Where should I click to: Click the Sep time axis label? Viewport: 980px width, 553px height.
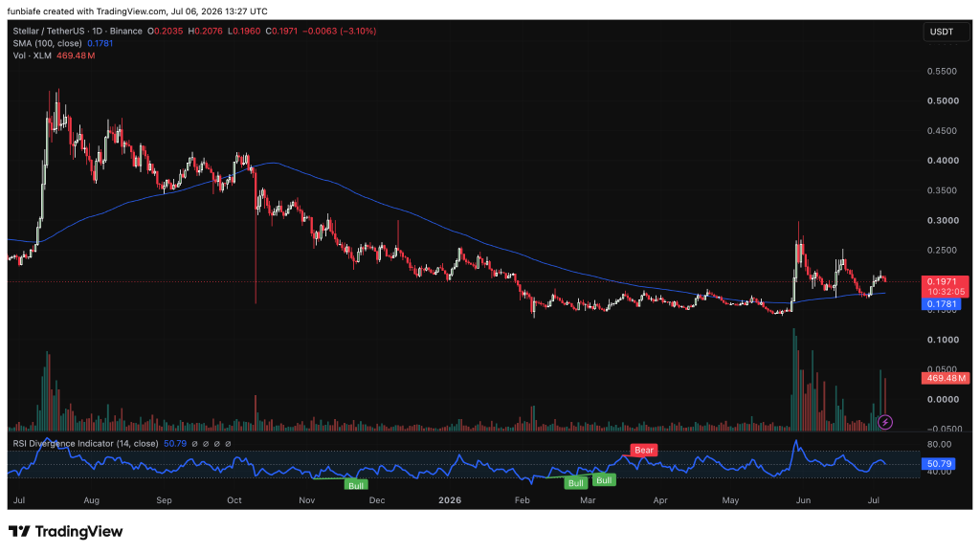tap(164, 500)
